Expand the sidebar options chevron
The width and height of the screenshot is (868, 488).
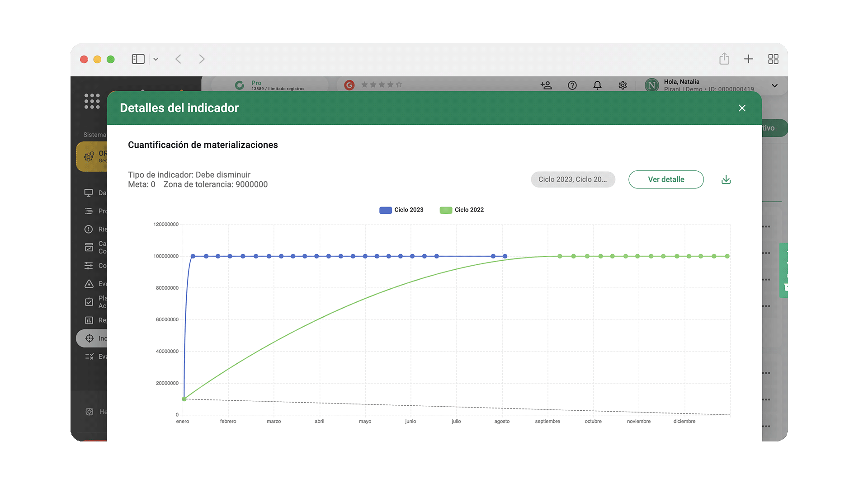tap(156, 59)
